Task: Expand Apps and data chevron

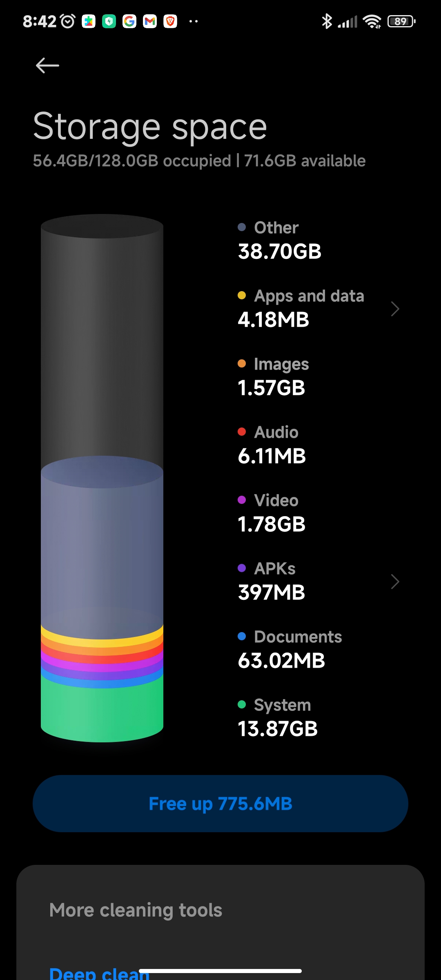Action: 395,309
